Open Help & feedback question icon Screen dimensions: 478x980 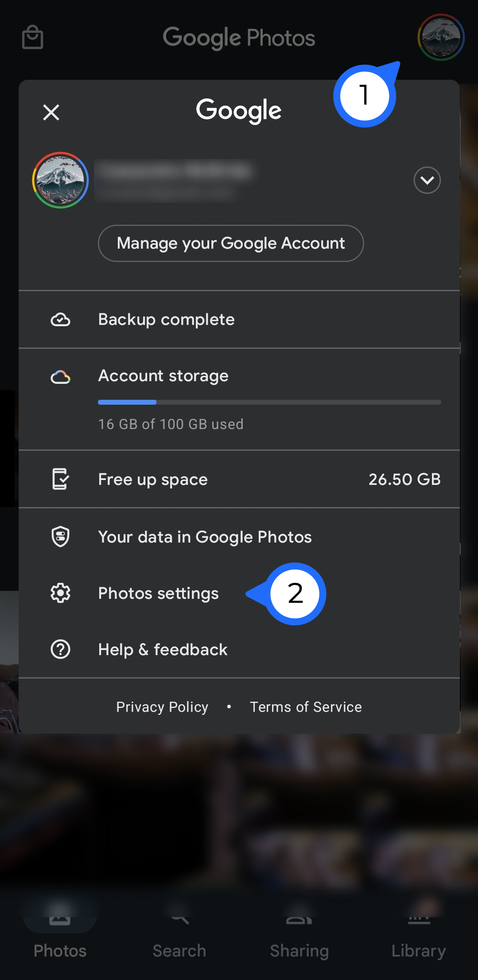[60, 649]
